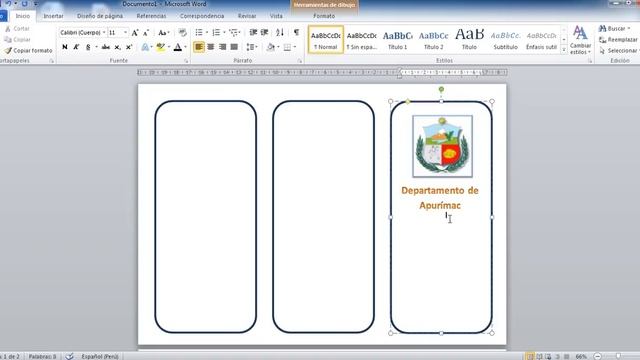Toggle subscript formatting
Image resolution: width=640 pixels, height=360 pixels.
tap(118, 47)
